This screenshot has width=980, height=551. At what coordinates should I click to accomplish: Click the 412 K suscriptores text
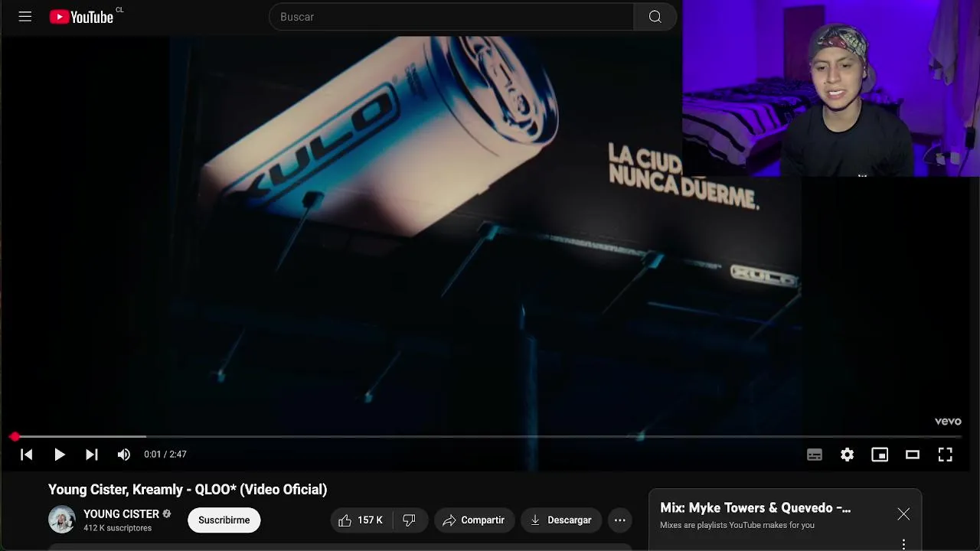(x=118, y=528)
